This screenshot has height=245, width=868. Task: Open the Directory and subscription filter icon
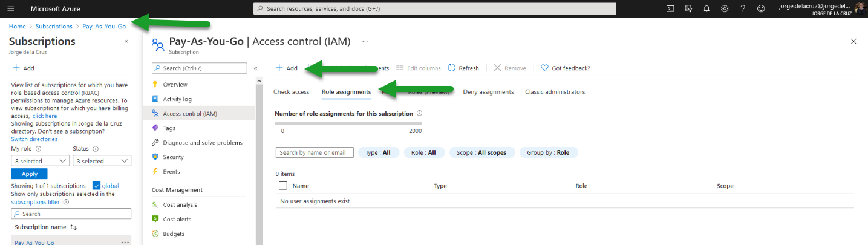pyautogui.click(x=688, y=8)
